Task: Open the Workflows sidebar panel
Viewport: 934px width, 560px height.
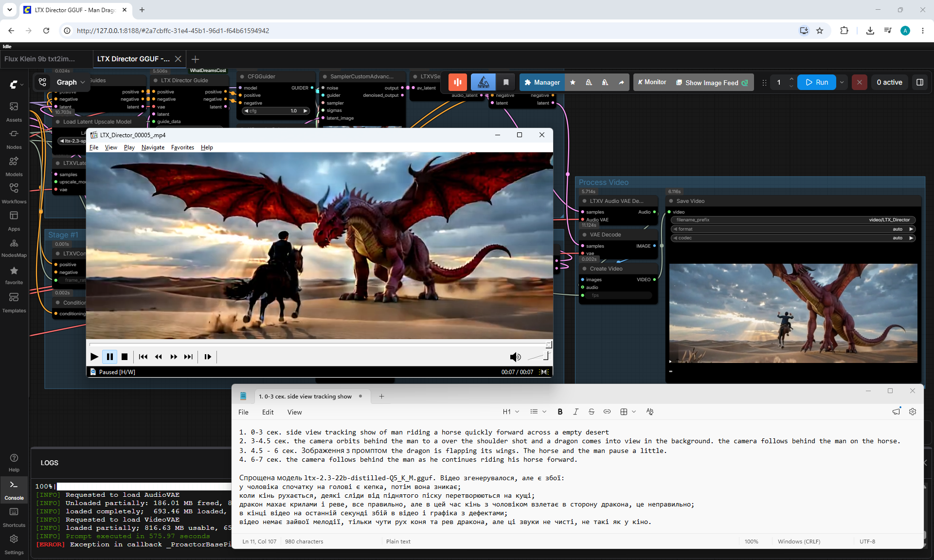Action: pos(14,193)
